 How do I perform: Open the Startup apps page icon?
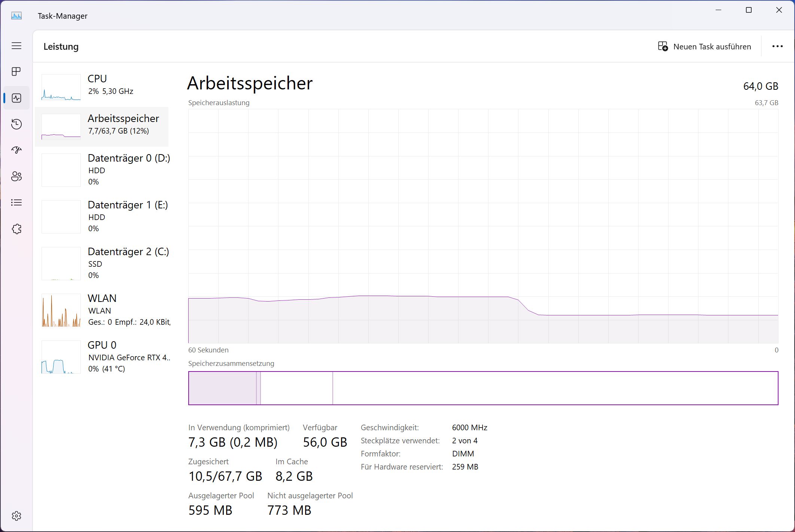[x=16, y=150]
